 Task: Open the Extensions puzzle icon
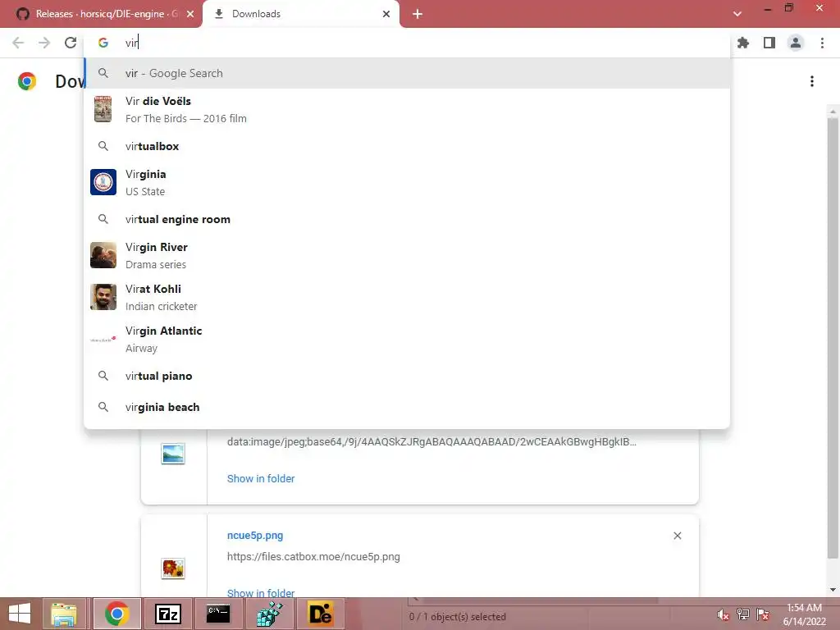pyautogui.click(x=743, y=43)
